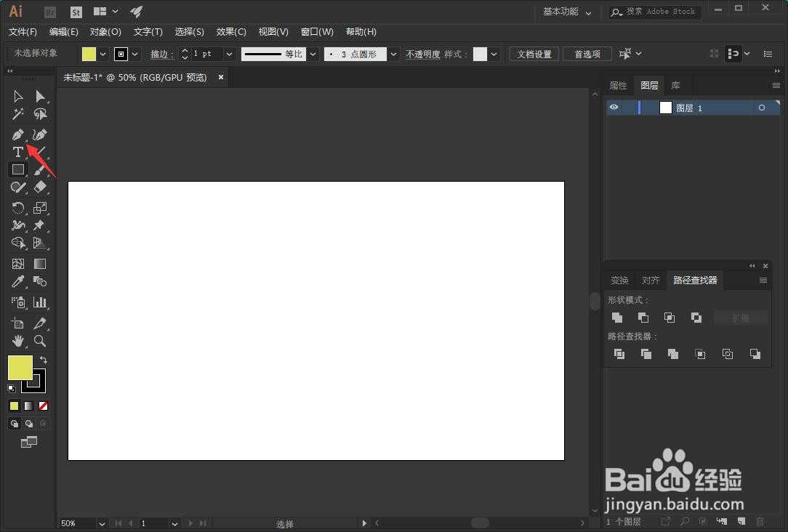Viewport: 788px width, 532px height.
Task: Pick the Column Graph tool
Action: click(40, 302)
